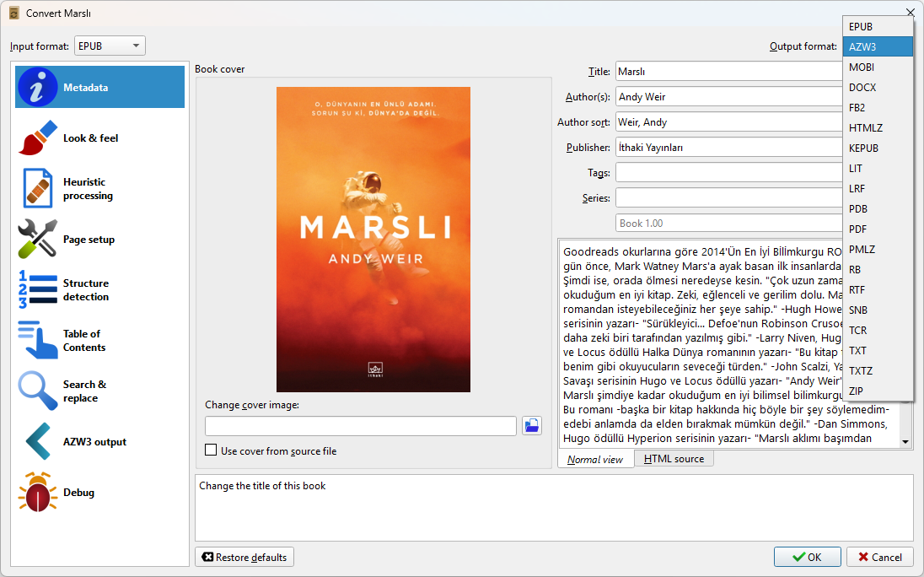Image resolution: width=924 pixels, height=577 pixels.
Task: Expand the Input format dropdown
Action: pos(110,46)
